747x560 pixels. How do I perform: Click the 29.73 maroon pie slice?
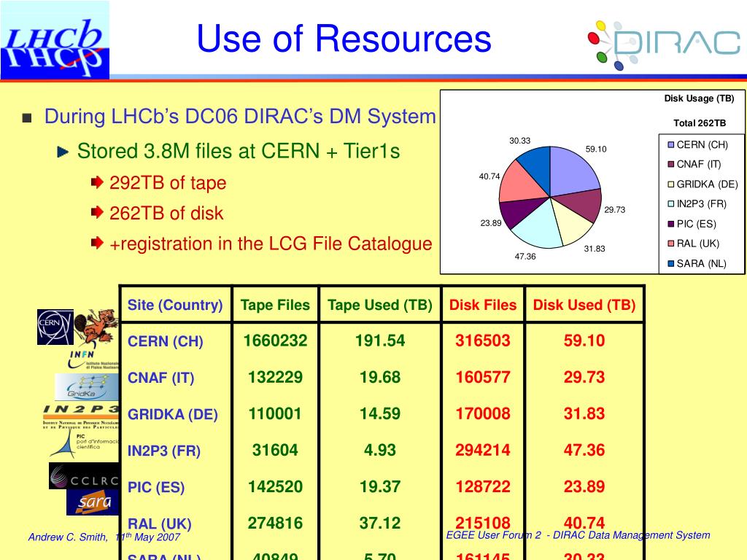point(581,204)
